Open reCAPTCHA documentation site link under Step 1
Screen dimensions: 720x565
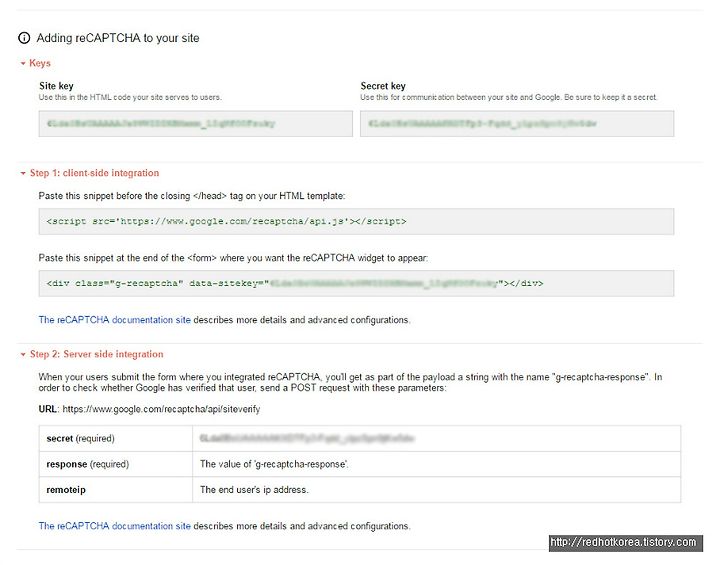pos(114,320)
